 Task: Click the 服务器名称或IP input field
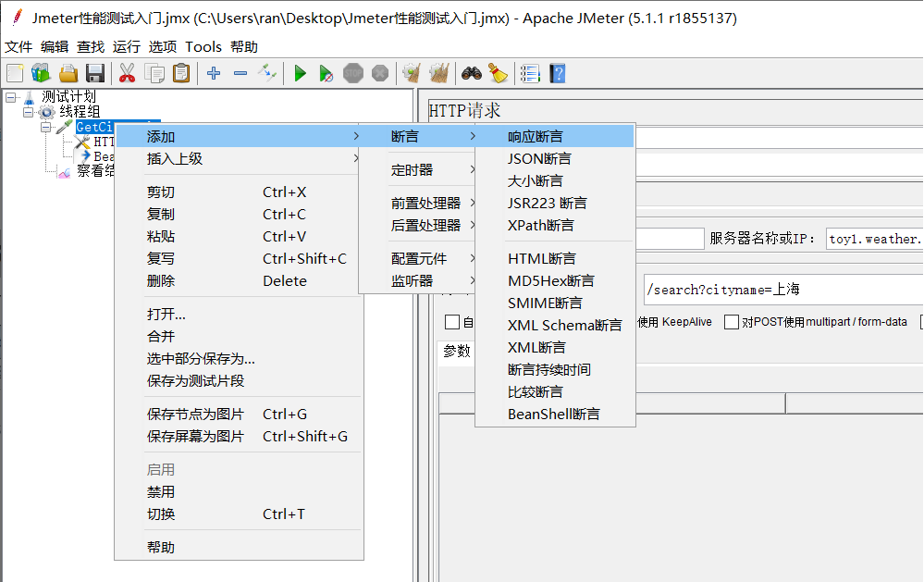[x=874, y=239]
